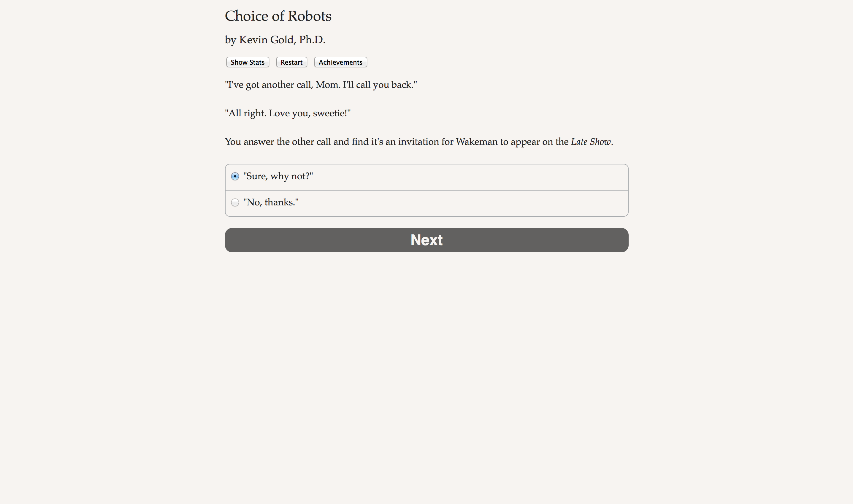This screenshot has width=853, height=504.
Task: Click the word "invitation" in the narrative
Action: pyautogui.click(x=418, y=142)
